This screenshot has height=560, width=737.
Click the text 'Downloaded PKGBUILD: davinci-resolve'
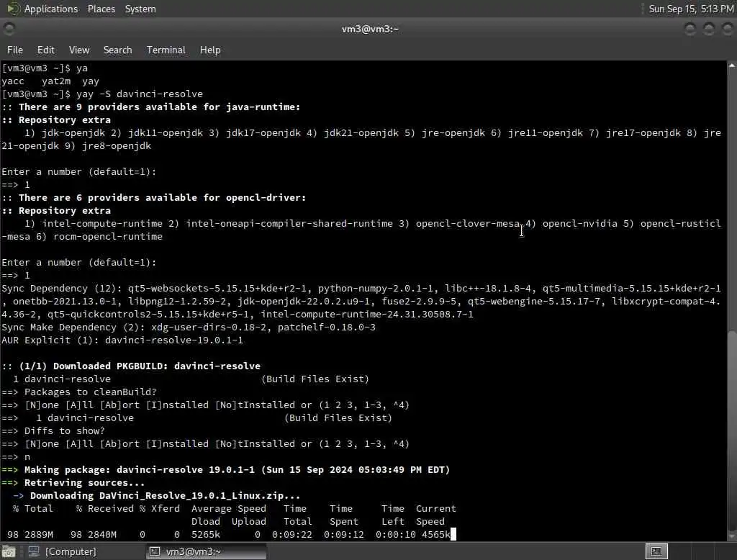coord(156,366)
